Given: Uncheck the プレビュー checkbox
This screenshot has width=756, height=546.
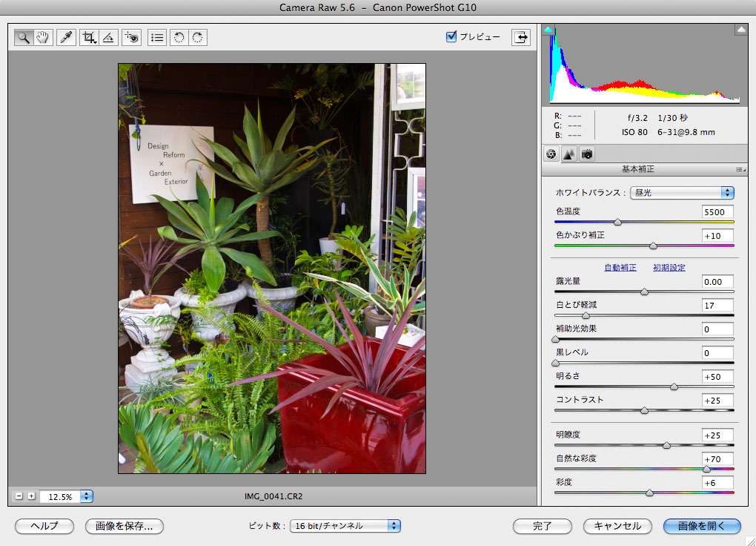Looking at the screenshot, I should 451,37.
